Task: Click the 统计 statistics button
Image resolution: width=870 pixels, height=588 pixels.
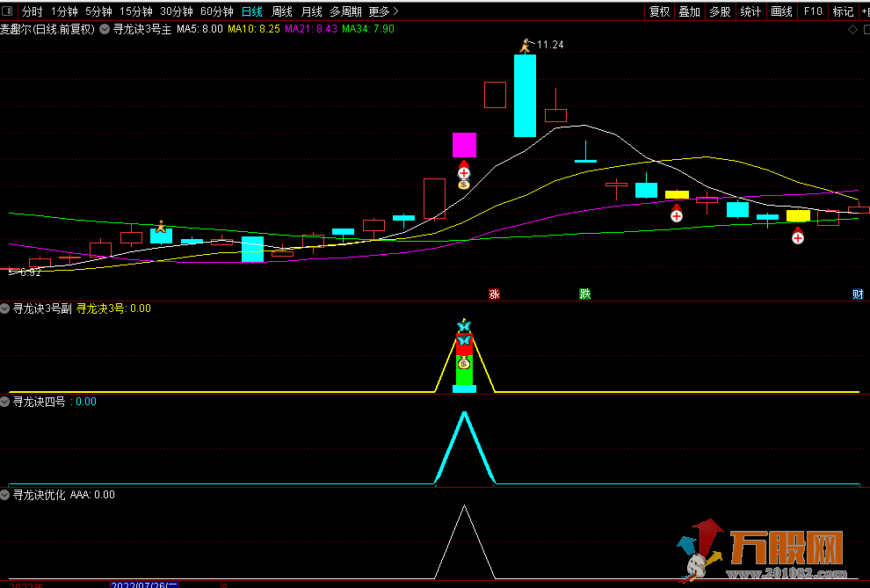Action: [x=750, y=11]
